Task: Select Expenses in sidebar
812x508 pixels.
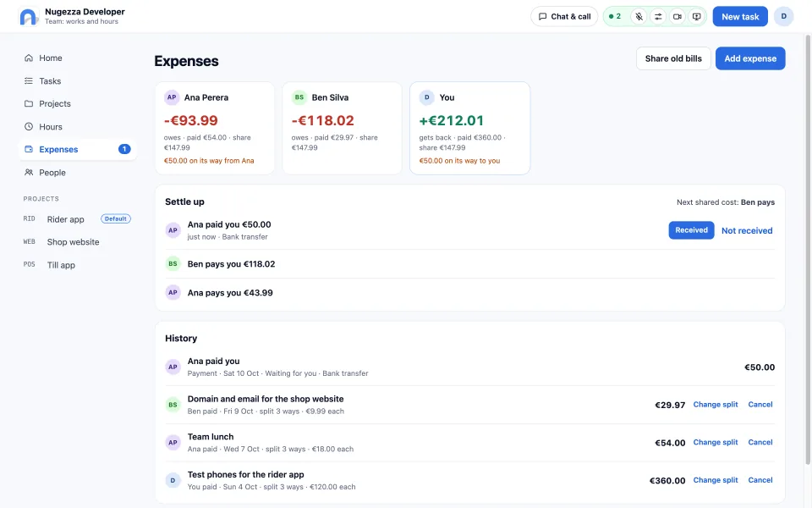Action: tap(77, 149)
